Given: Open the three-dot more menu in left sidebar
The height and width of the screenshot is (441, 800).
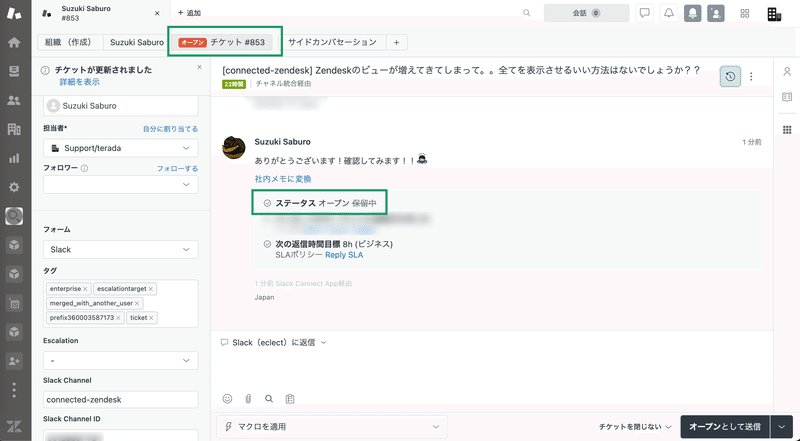Looking at the screenshot, I should (x=14, y=390).
